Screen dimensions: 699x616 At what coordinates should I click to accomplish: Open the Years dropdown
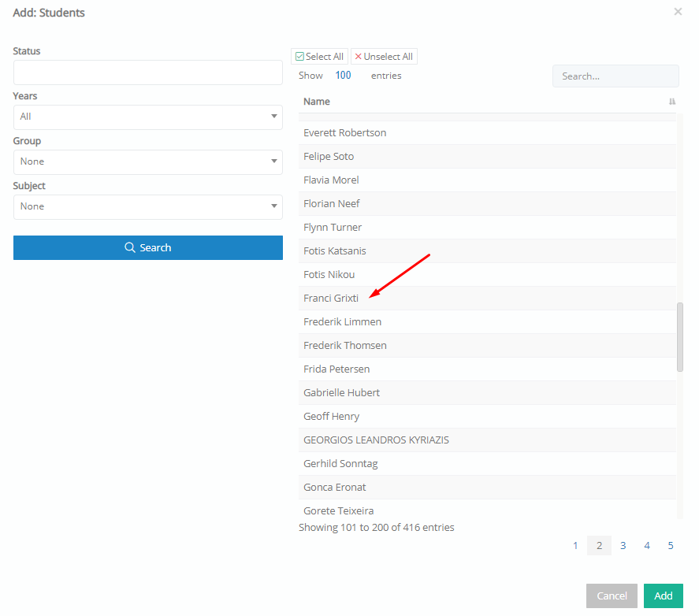[x=148, y=117]
